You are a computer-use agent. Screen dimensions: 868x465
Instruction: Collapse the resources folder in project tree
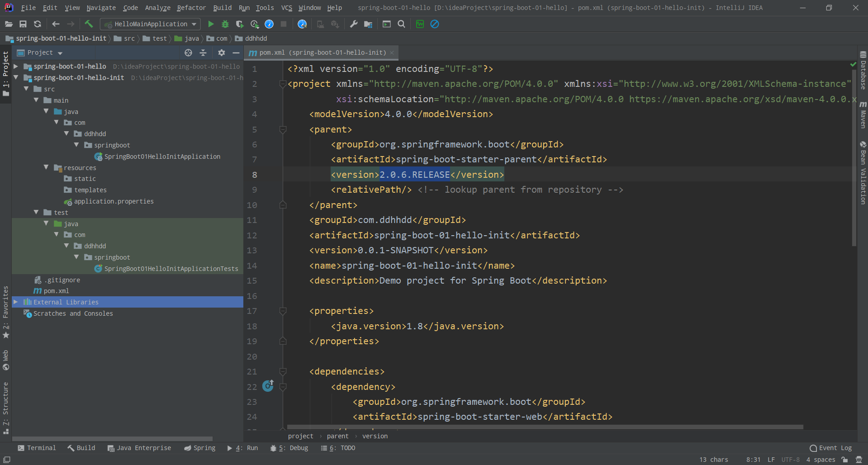(x=46, y=167)
